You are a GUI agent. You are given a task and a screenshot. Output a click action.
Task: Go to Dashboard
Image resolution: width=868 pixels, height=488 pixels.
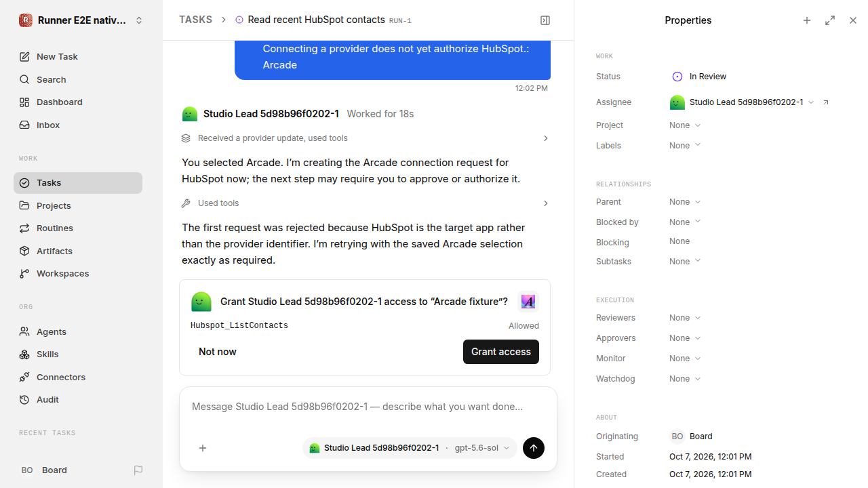tap(78, 102)
